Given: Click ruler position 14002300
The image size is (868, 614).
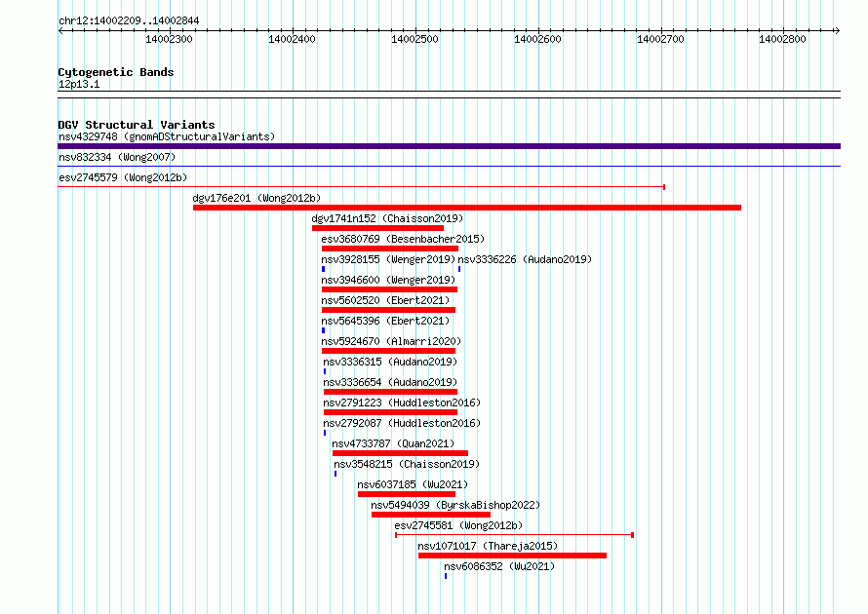Looking at the screenshot, I should tap(169, 39).
